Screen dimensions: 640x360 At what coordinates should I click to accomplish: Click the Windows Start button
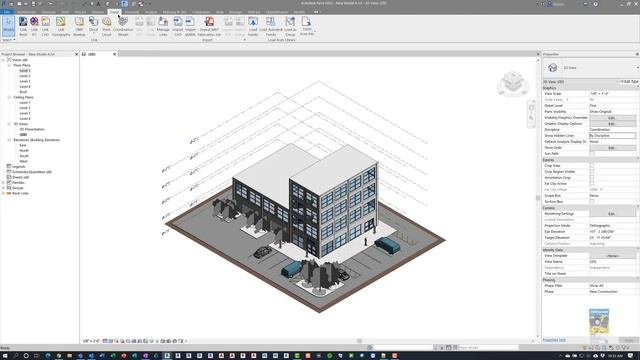click(x=4, y=356)
